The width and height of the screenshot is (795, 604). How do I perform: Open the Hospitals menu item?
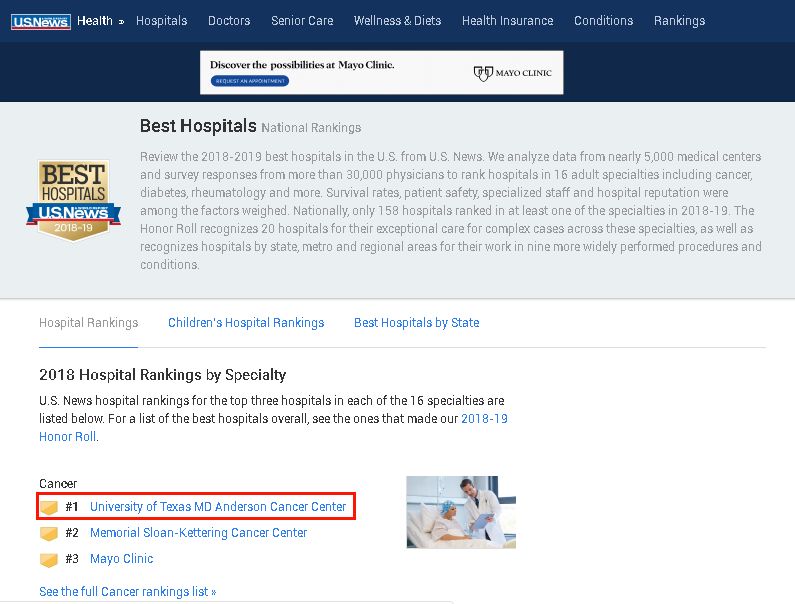click(x=161, y=21)
